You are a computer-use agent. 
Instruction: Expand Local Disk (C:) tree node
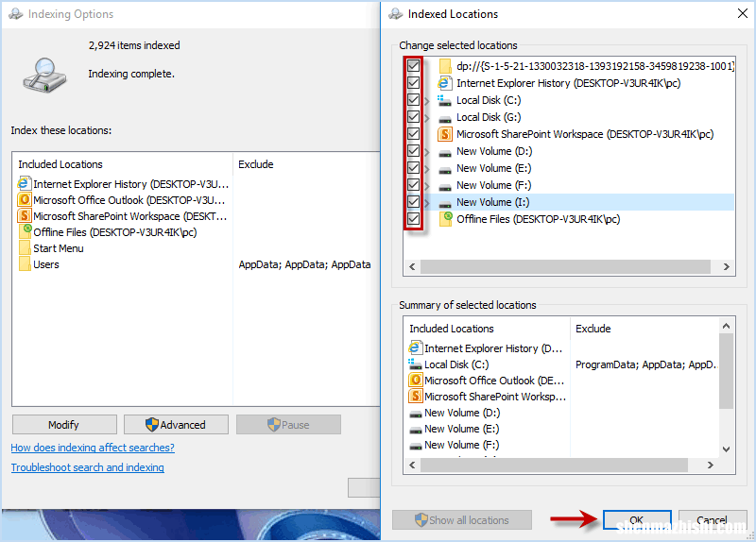tap(427, 101)
